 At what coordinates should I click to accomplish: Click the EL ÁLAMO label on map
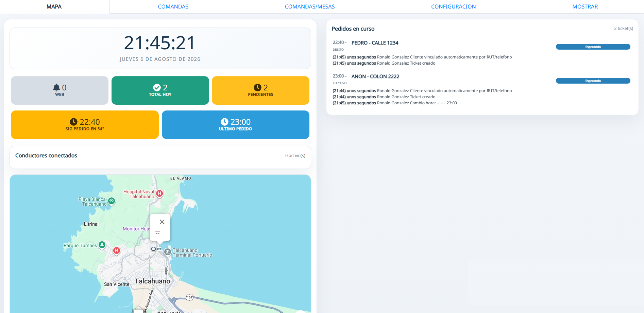[181, 178]
